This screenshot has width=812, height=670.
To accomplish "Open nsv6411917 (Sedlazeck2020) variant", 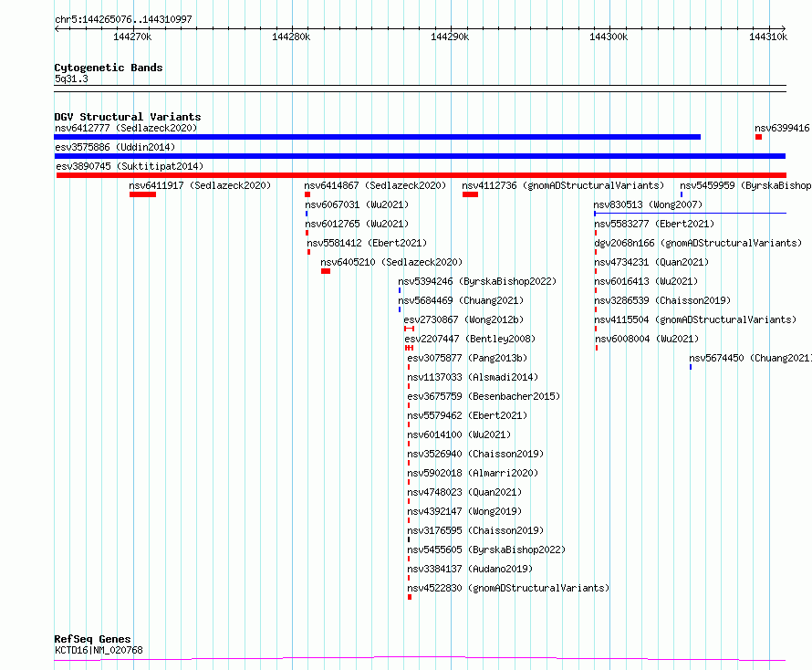I will (x=200, y=185).
